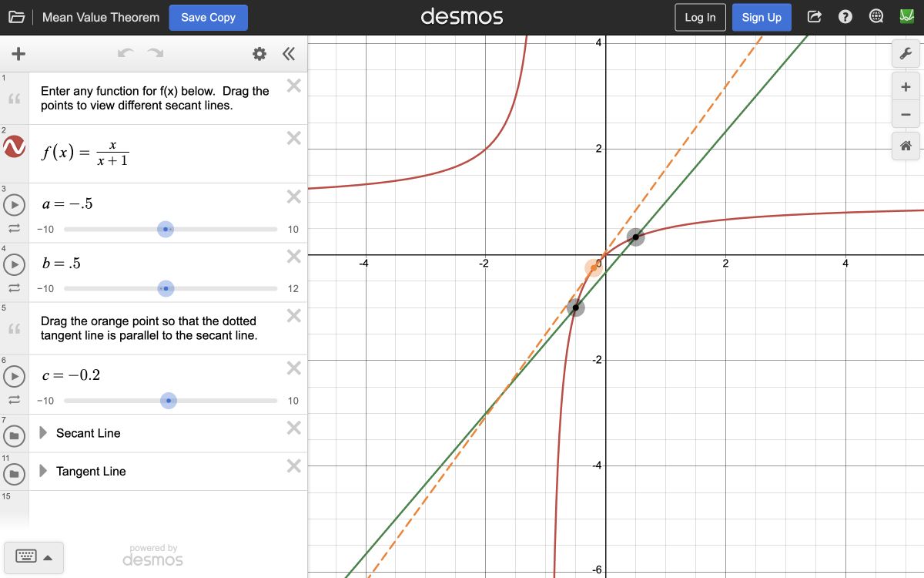Expand the Tangent Line folder

point(43,471)
